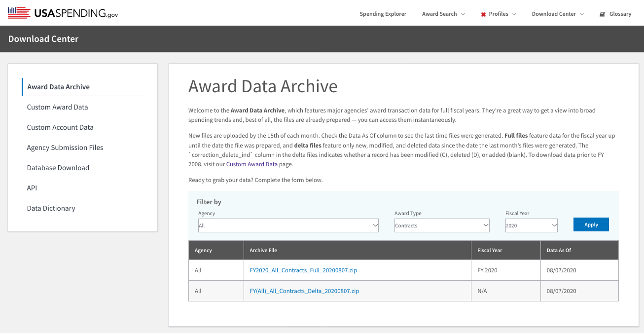Image resolution: width=644 pixels, height=333 pixels.
Task: Go to Custom Award Data in sidebar
Action: (x=57, y=107)
